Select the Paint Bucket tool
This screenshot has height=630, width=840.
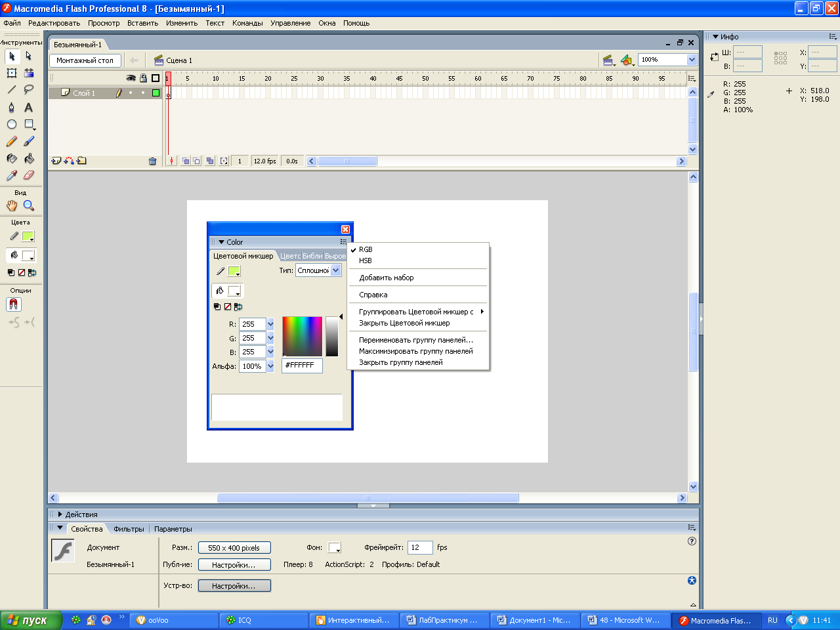tap(28, 158)
